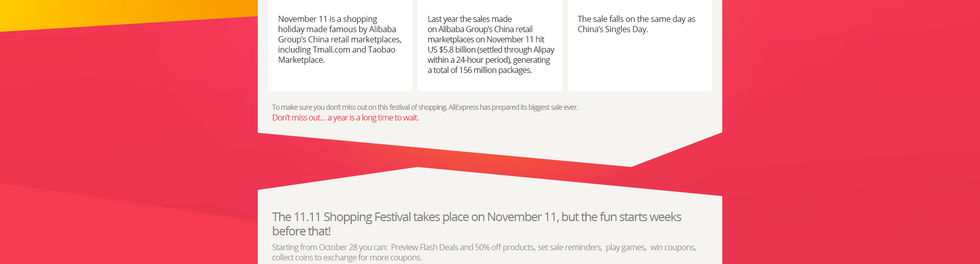Click the 'win coupons' link
980x264 pixels.
point(672,247)
